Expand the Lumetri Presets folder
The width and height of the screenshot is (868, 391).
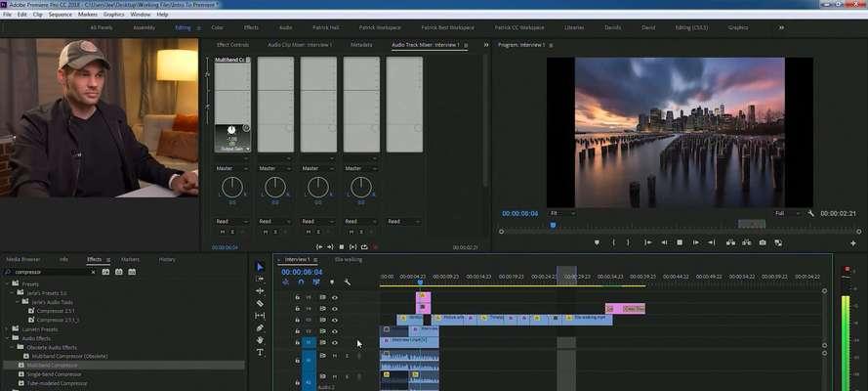click(x=9, y=329)
